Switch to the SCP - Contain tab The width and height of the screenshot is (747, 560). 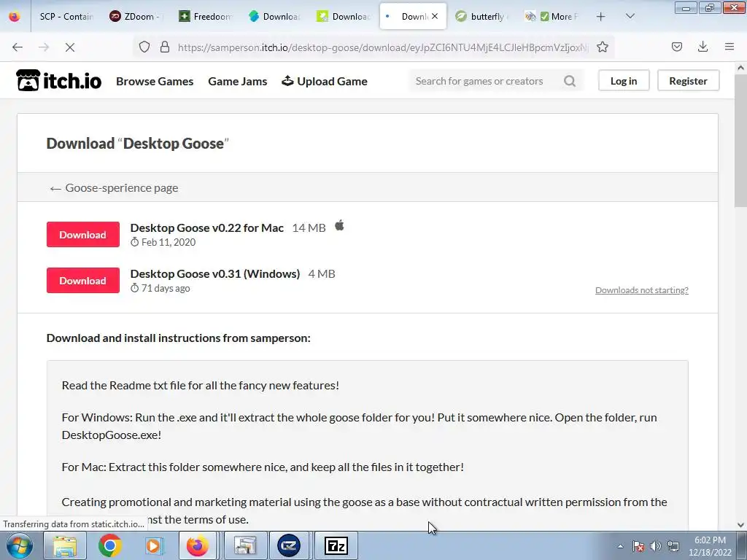pyautogui.click(x=66, y=16)
